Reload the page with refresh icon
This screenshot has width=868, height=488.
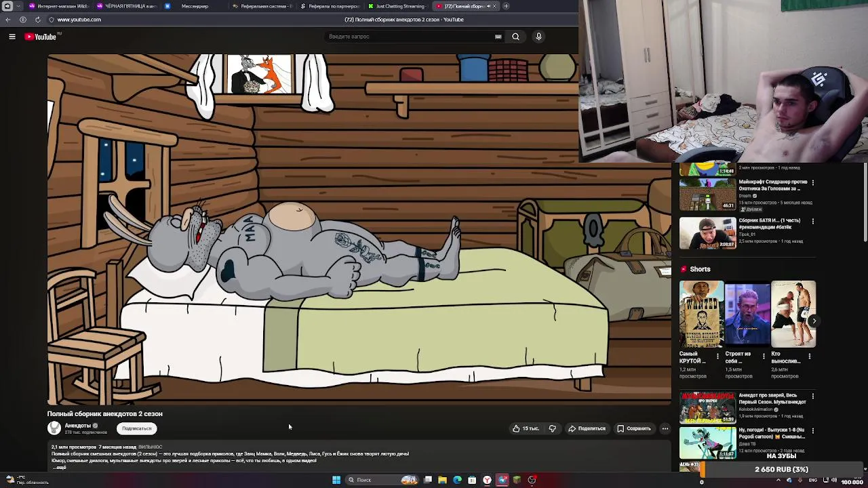(37, 20)
